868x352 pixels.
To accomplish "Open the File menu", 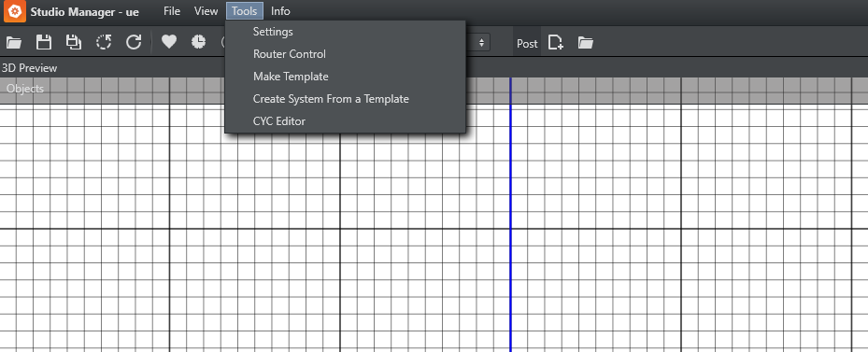I will [172, 11].
